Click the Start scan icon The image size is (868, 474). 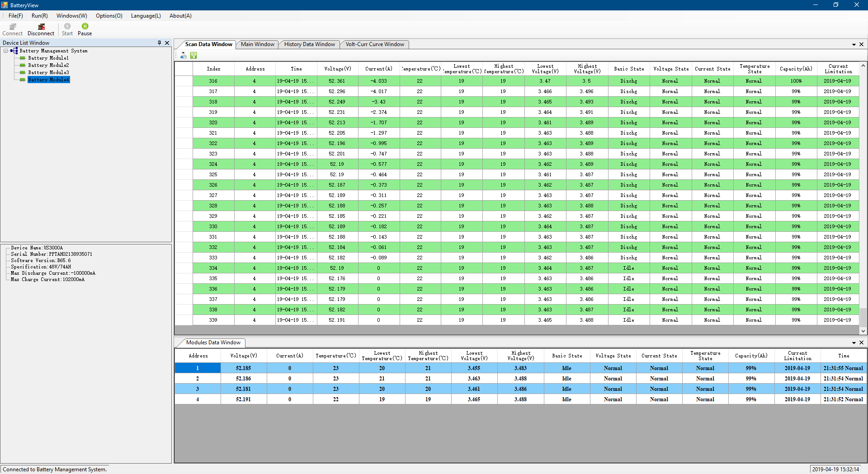pyautogui.click(x=67, y=26)
